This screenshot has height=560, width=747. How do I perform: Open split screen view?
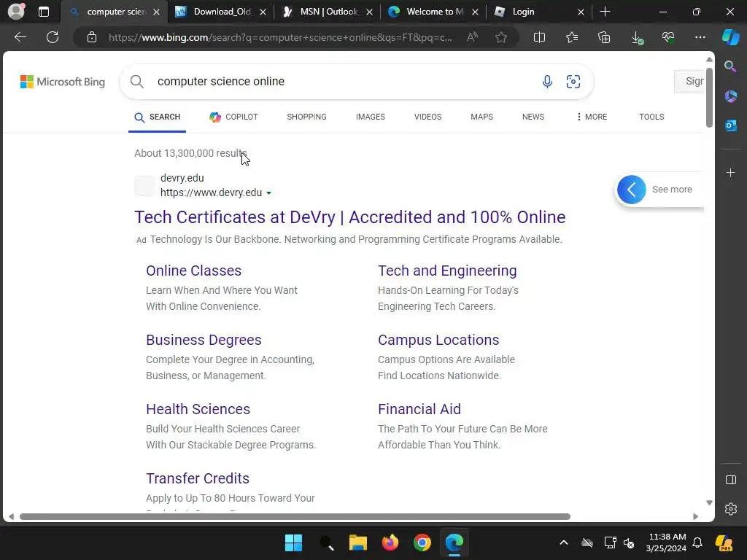tap(539, 37)
